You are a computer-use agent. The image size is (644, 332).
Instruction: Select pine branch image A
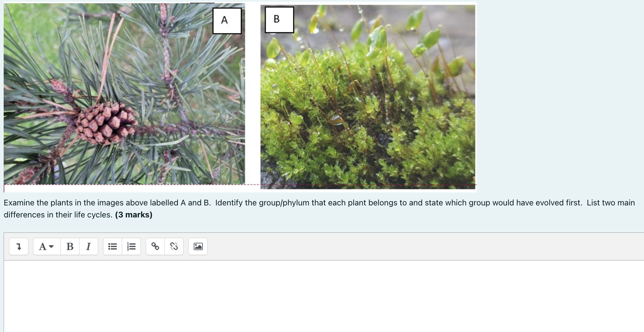tap(124, 94)
